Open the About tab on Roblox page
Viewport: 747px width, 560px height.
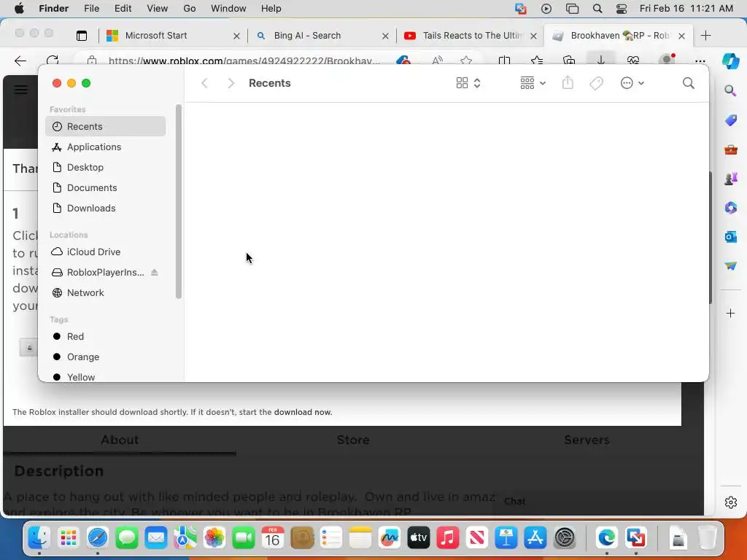(120, 440)
